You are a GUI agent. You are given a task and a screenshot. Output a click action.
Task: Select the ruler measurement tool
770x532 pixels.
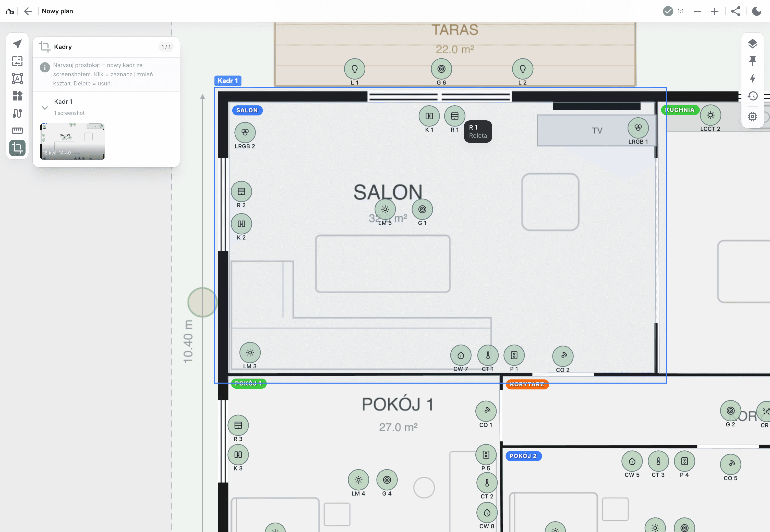(x=17, y=131)
